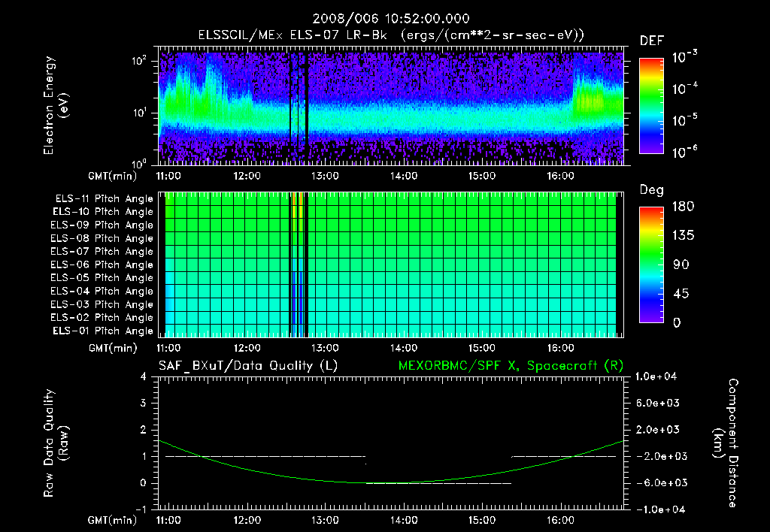Click the GMT(min) label under data quality plot
This screenshot has height=532, width=770.
113,520
